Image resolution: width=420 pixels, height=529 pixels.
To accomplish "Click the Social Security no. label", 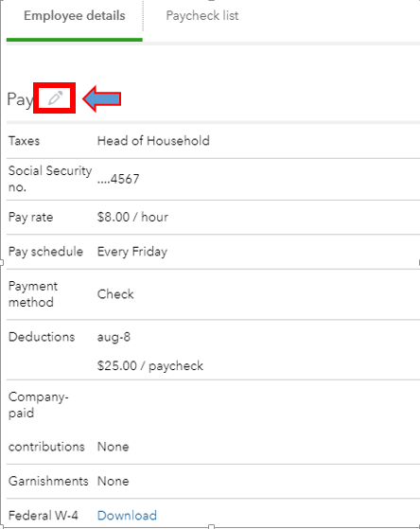I will [50, 179].
